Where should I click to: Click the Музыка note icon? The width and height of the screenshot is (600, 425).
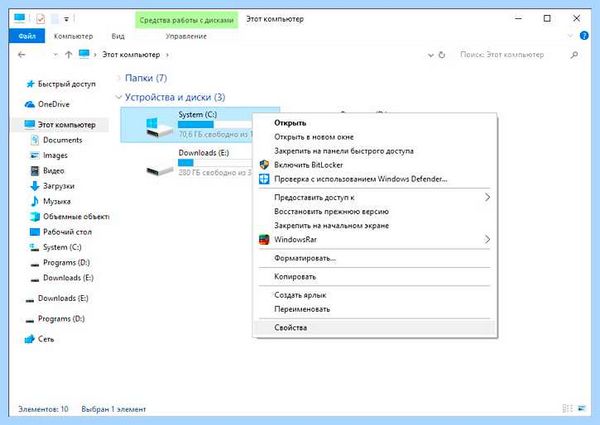tap(35, 201)
